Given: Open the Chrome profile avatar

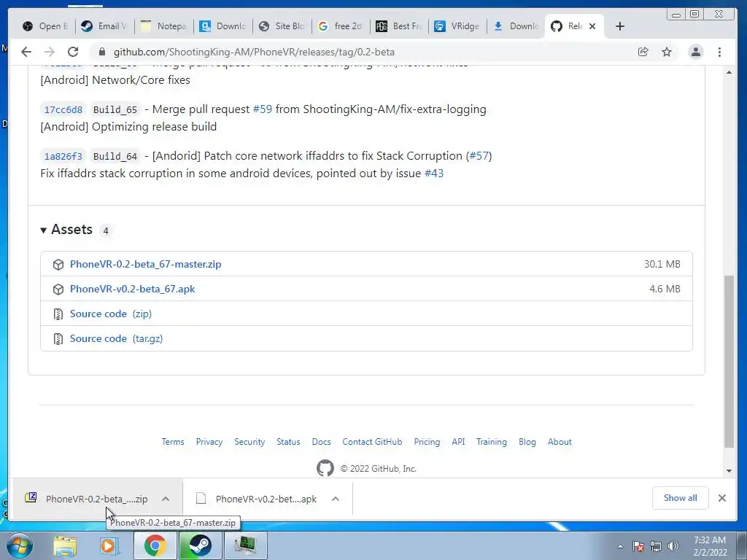Looking at the screenshot, I should point(695,52).
